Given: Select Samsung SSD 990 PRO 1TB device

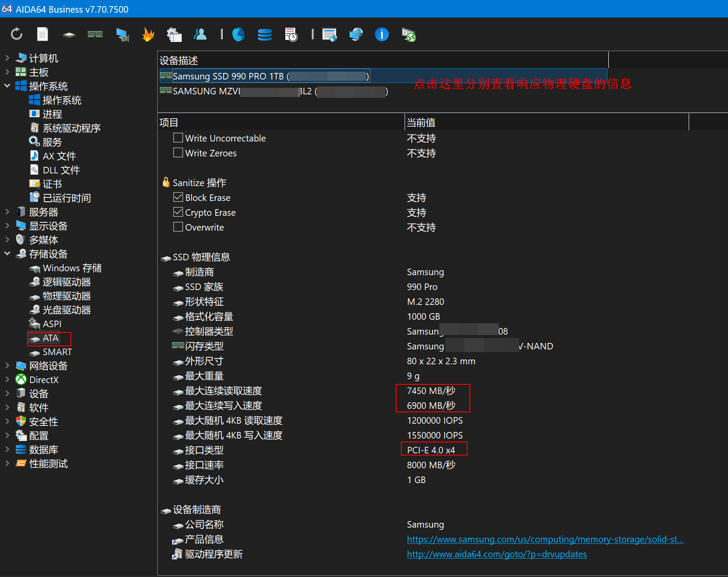Looking at the screenshot, I should click(383, 76).
